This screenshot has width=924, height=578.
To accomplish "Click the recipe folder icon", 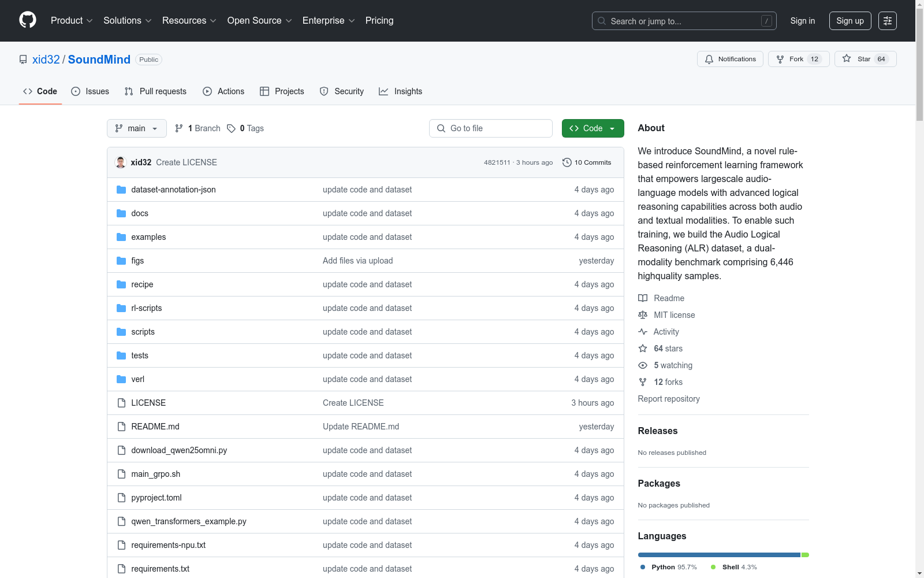I will [x=121, y=284].
